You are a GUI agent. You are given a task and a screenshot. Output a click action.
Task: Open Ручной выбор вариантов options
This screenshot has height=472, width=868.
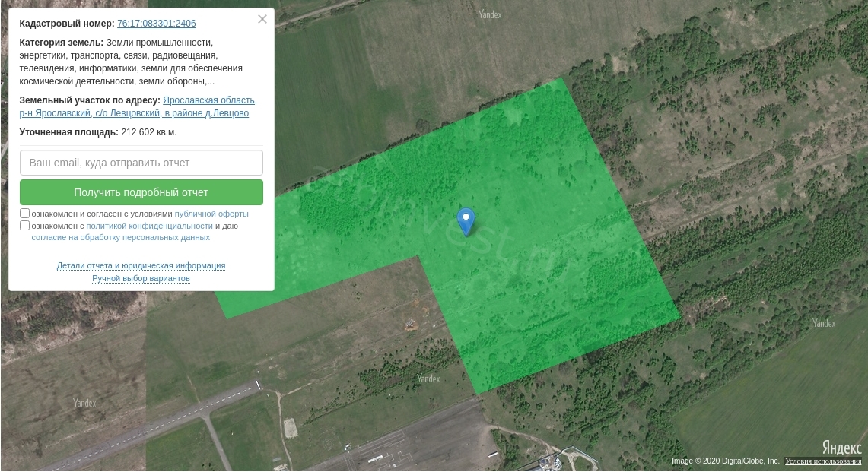[141, 278]
